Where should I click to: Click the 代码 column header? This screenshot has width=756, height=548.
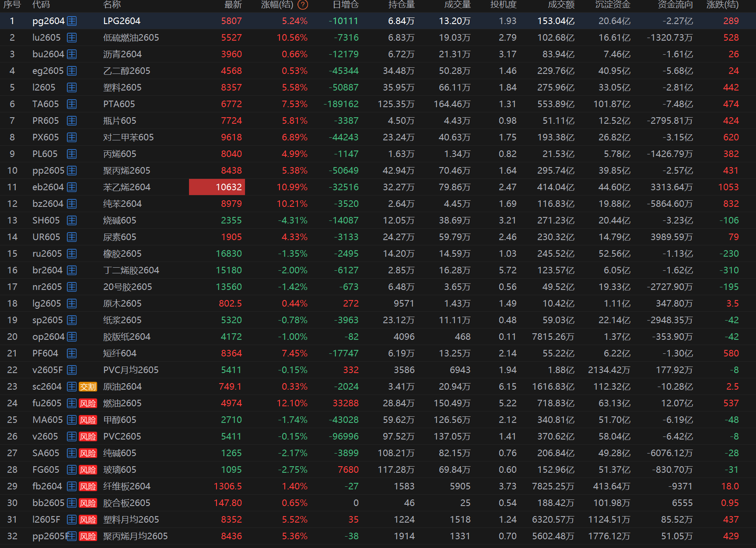click(41, 5)
